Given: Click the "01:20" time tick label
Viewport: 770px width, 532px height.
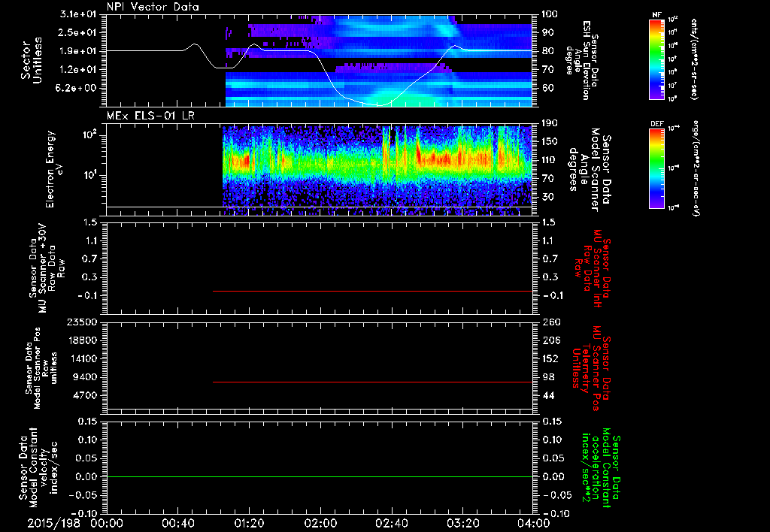Looking at the screenshot, I should point(249,523).
